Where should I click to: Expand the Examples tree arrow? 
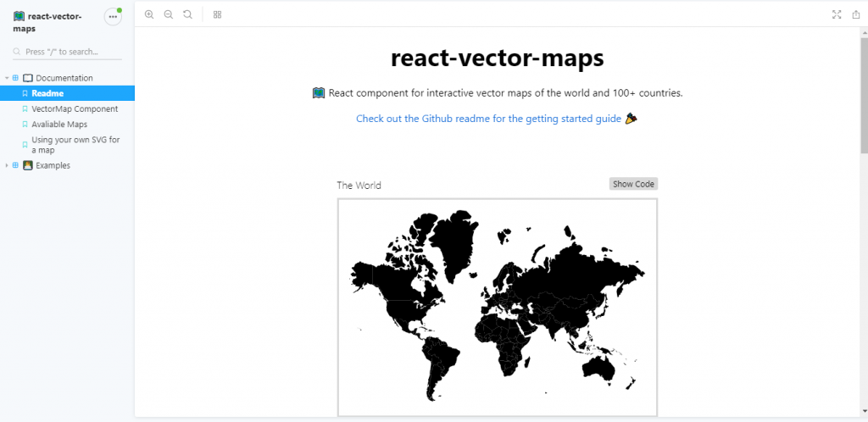(7, 165)
